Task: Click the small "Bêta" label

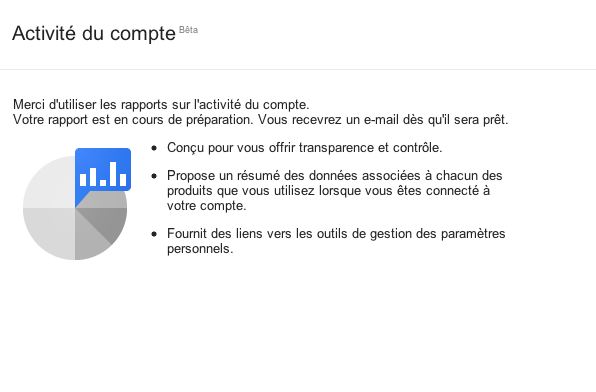Action: pos(188,30)
